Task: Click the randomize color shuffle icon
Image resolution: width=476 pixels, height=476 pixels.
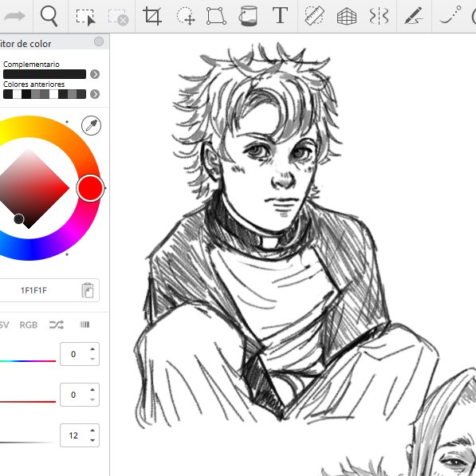Action: click(57, 325)
